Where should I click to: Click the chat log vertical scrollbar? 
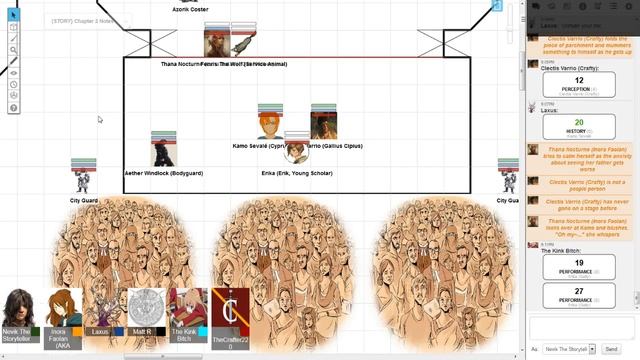point(637,297)
